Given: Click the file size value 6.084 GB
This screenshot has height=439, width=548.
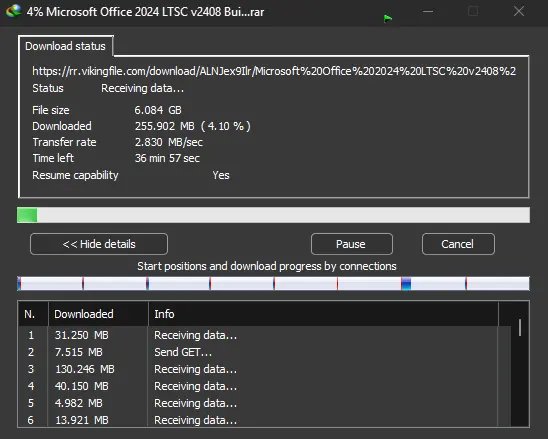Looking at the screenshot, I should (158, 110).
